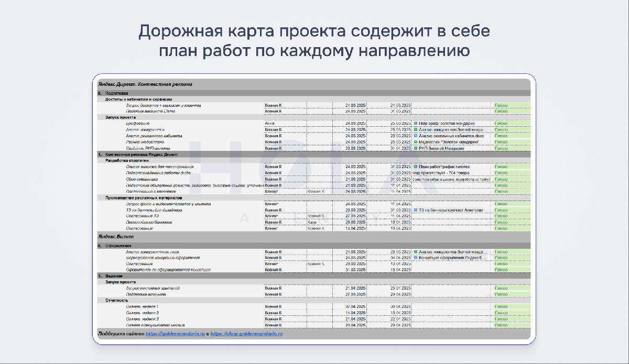
Task: Open the РНП Золотой Мандарин sheet icon
Action: pyautogui.click(x=416, y=148)
